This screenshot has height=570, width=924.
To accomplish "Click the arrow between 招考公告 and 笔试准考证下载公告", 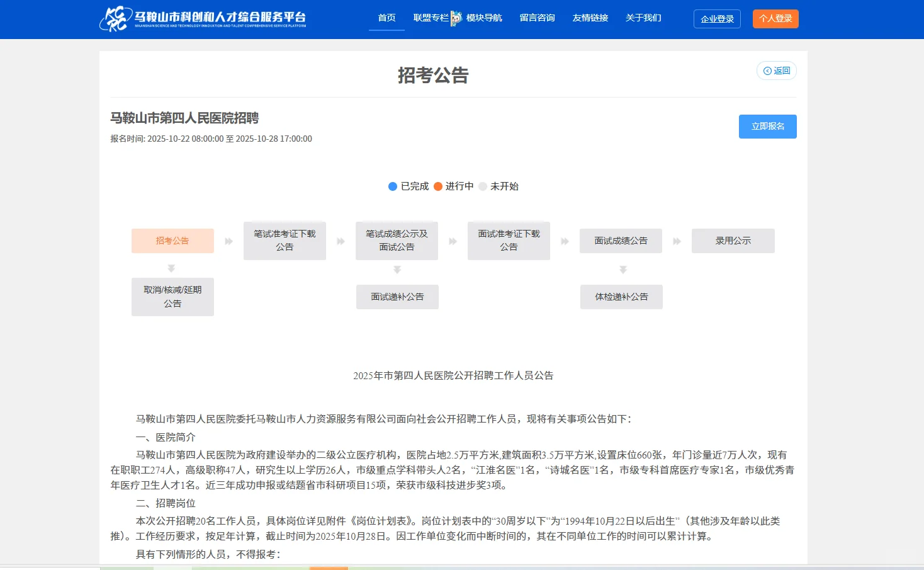I will click(229, 241).
